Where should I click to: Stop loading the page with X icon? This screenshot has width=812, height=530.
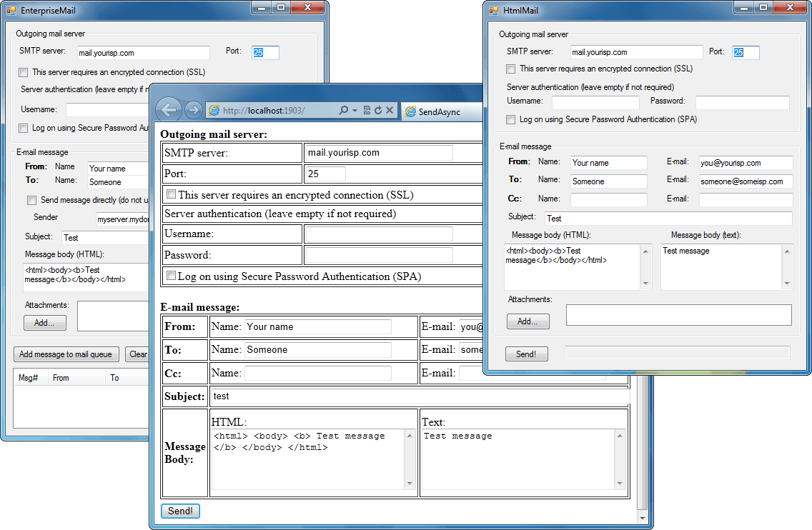(x=390, y=110)
